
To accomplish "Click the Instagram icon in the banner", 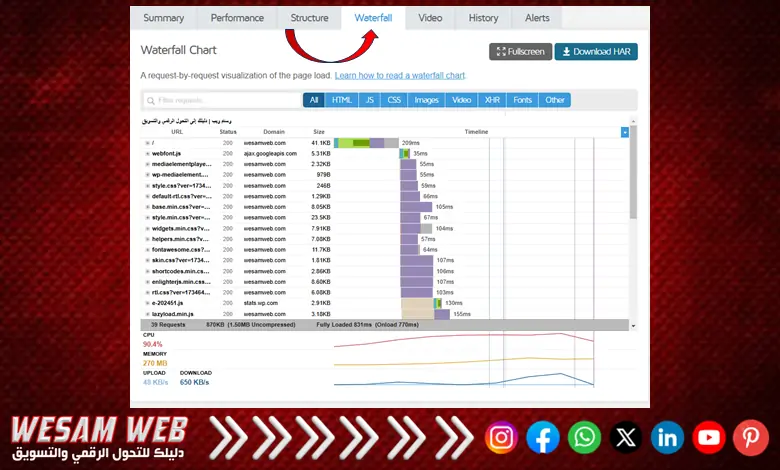I will tap(501, 437).
